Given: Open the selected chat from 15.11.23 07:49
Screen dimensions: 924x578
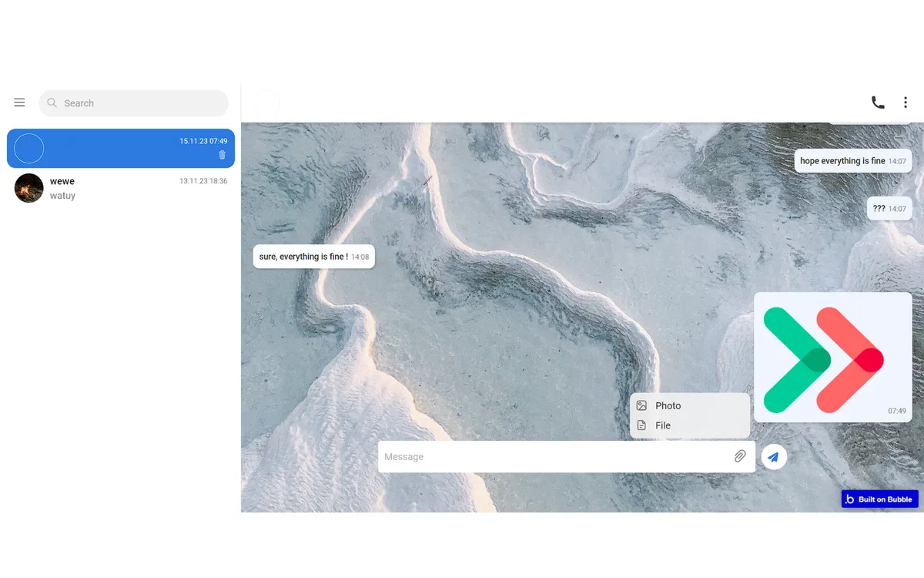Looking at the screenshot, I should [x=121, y=148].
